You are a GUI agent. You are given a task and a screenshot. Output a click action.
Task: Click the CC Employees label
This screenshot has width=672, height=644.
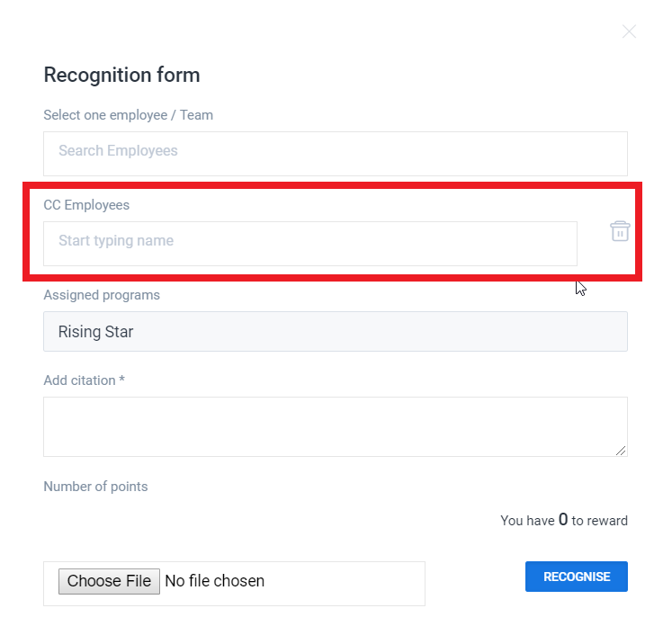click(x=86, y=205)
